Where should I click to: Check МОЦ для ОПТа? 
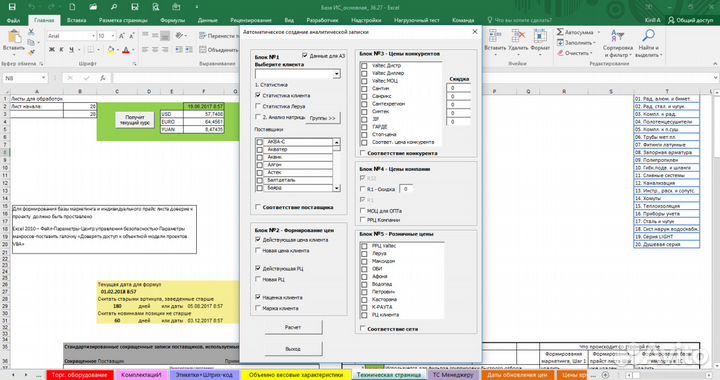click(363, 211)
